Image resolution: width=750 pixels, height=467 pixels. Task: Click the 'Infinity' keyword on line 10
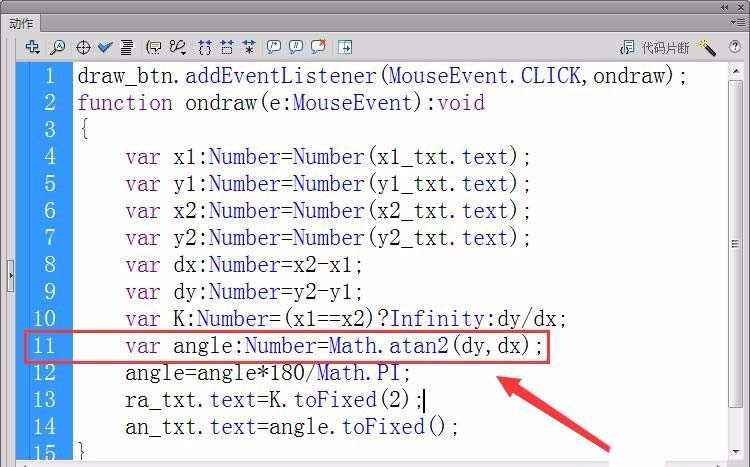click(438, 319)
